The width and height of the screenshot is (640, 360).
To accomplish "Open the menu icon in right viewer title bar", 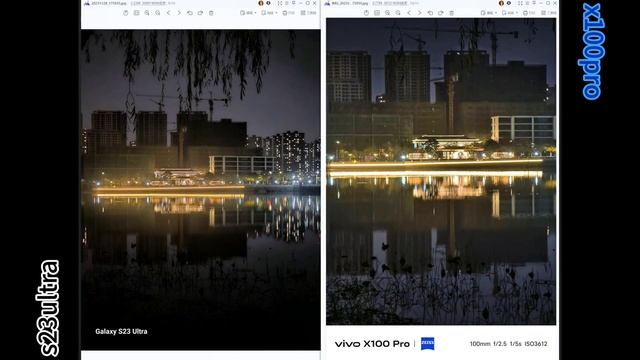I will [527, 3].
